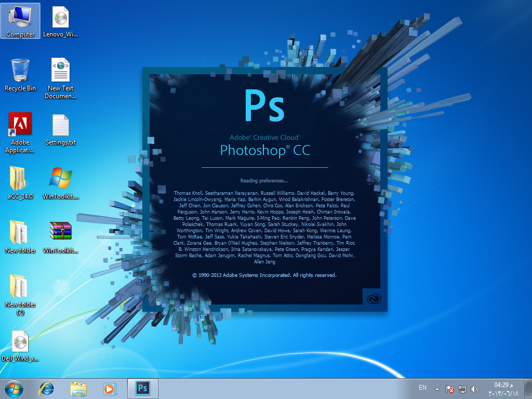Viewport: 532px width, 399px height.
Task: Show hidden tray icons arrow
Action: click(437, 389)
